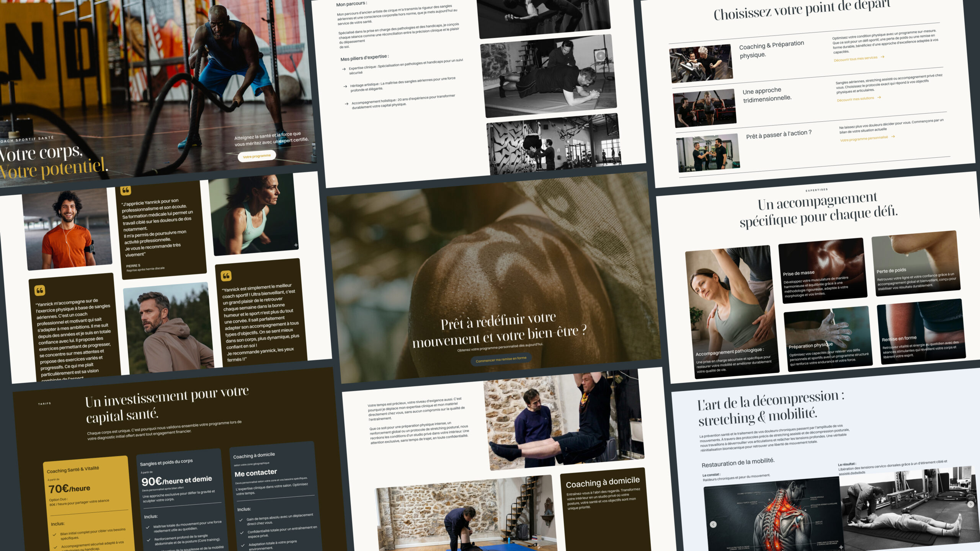
Task: Click quote icon above 'meilleur coach sportif' testimonial
Action: coord(226,275)
